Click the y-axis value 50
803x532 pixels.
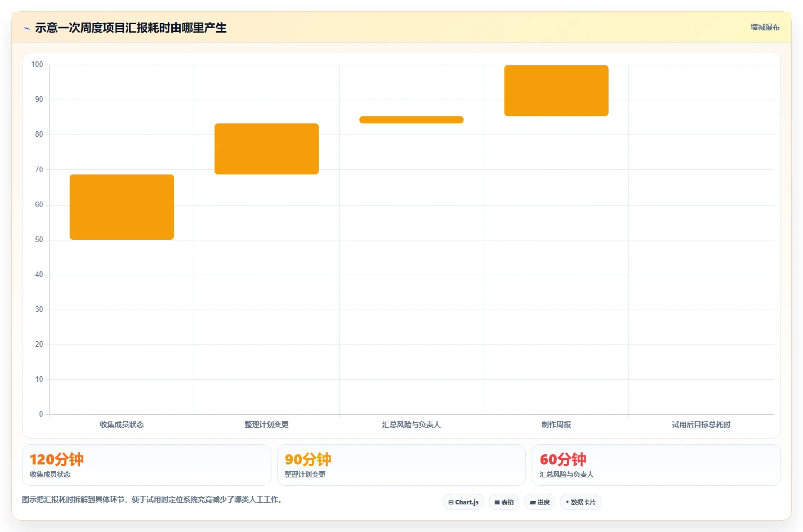click(x=39, y=240)
